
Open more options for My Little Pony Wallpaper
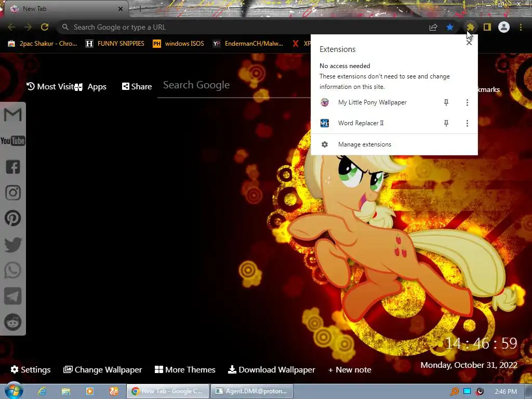tap(467, 102)
